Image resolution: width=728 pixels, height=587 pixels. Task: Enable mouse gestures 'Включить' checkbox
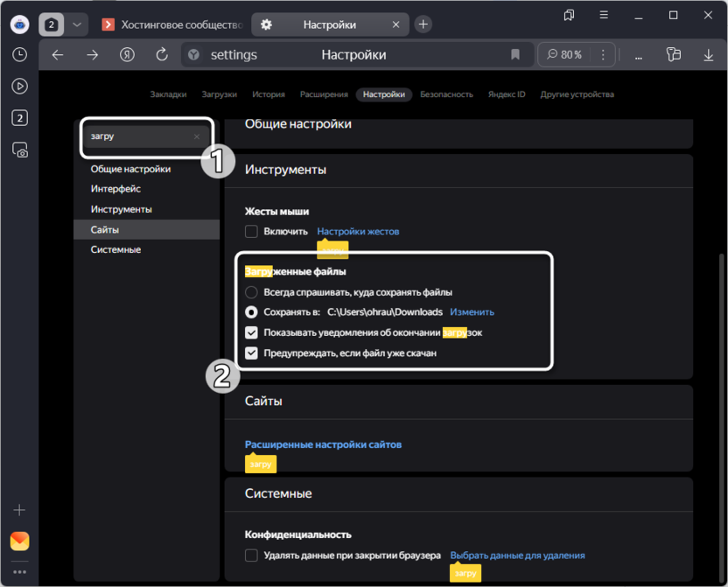(251, 232)
